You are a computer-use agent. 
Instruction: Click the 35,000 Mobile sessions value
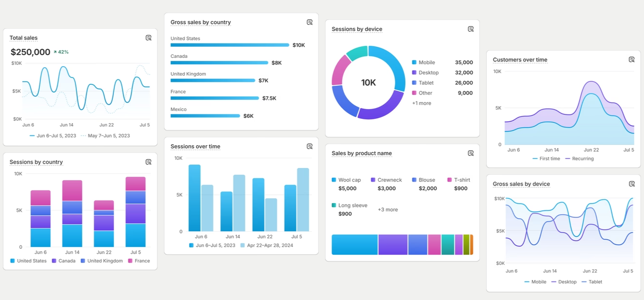[464, 62]
